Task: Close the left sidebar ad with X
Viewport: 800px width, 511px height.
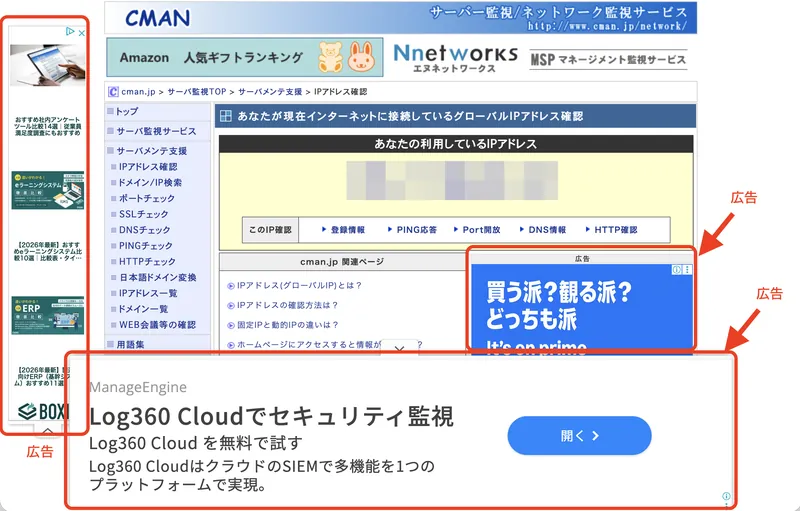Action: (81, 33)
